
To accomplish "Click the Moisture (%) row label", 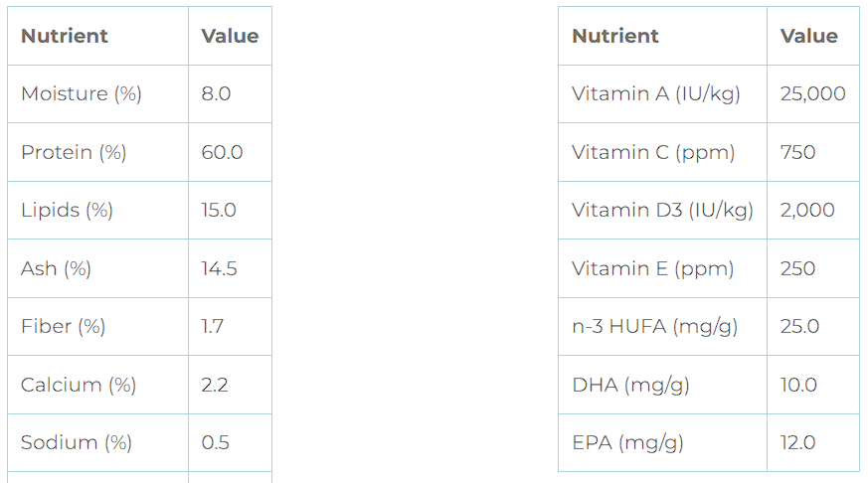I will [x=82, y=94].
